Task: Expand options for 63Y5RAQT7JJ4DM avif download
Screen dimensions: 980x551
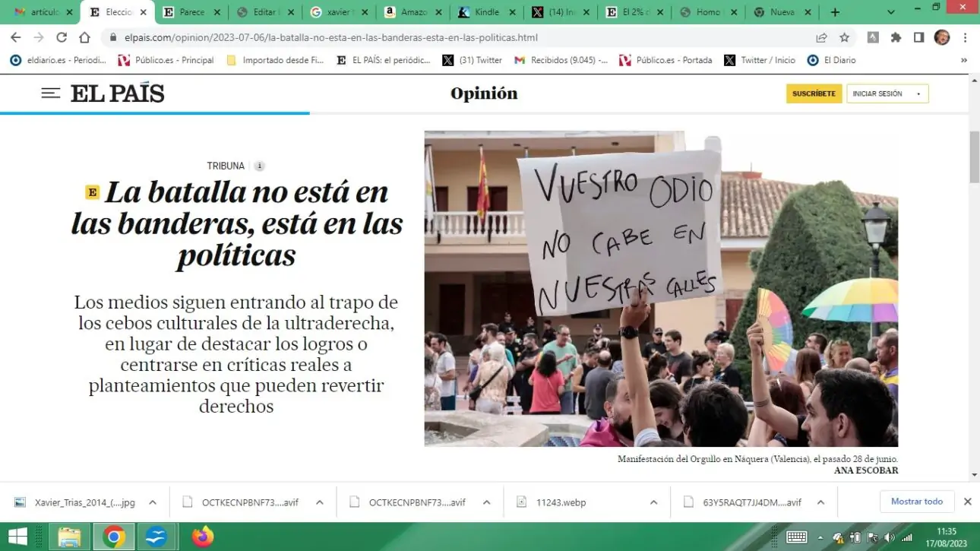Action: [x=821, y=502]
